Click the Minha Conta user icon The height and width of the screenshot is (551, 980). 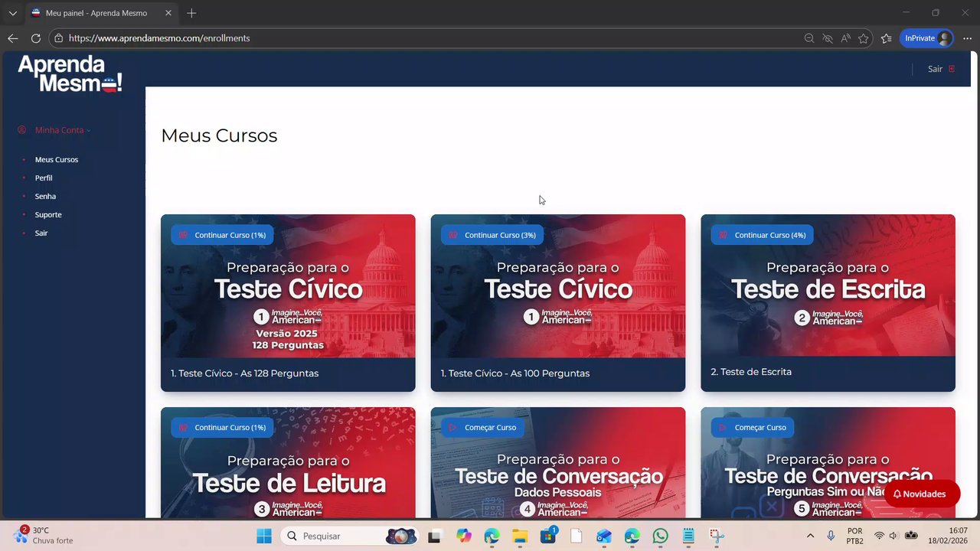pyautogui.click(x=21, y=130)
